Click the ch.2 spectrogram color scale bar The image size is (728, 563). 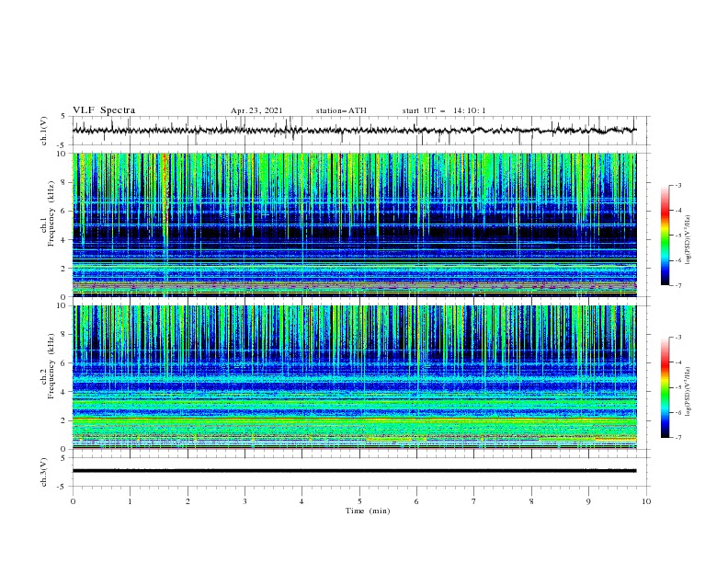665,387
